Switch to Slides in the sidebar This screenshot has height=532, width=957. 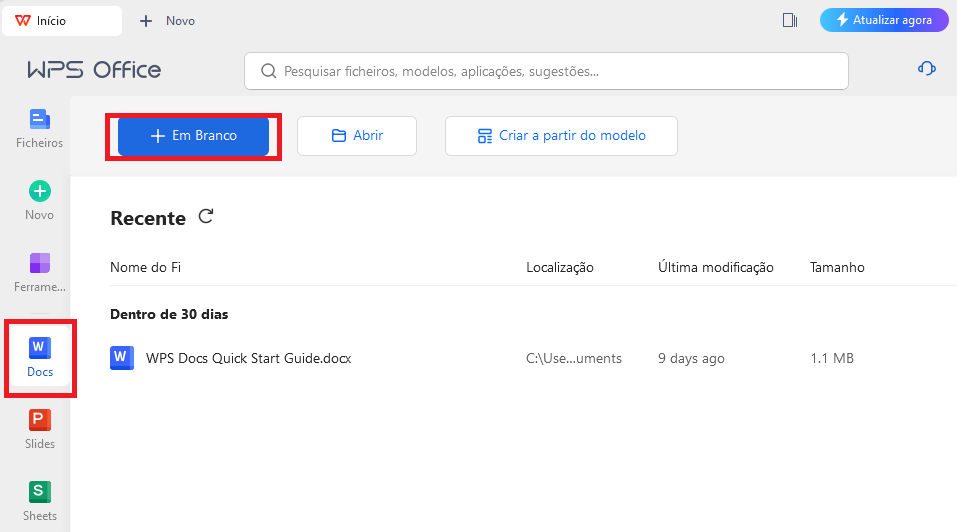(39, 429)
